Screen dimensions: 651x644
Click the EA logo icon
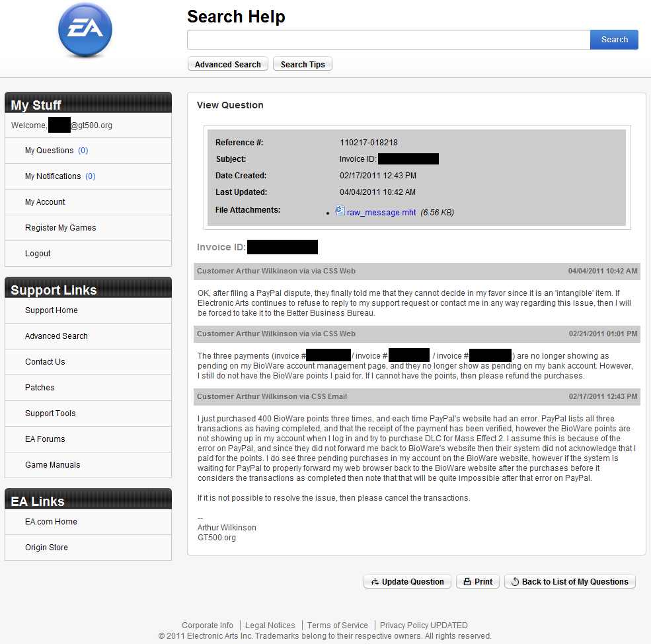coord(85,30)
